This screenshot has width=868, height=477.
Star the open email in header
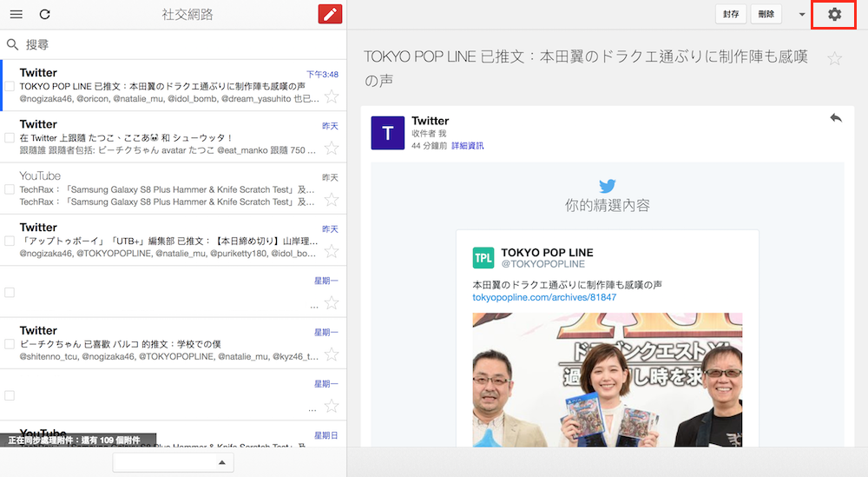[834, 58]
